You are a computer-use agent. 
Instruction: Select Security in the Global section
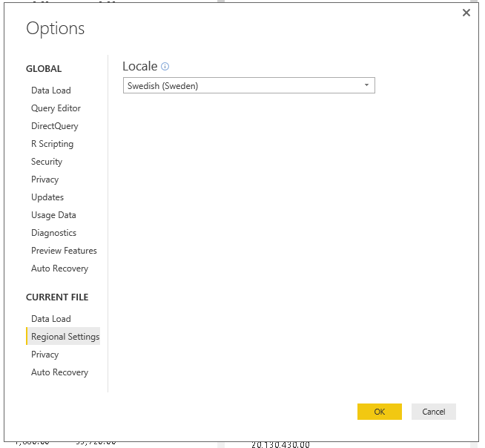(47, 162)
